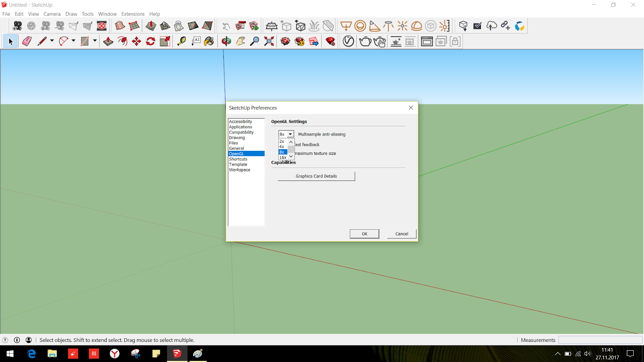Activate the Arc drawing tool
Screen dimensions: 644x362
click(x=63, y=41)
